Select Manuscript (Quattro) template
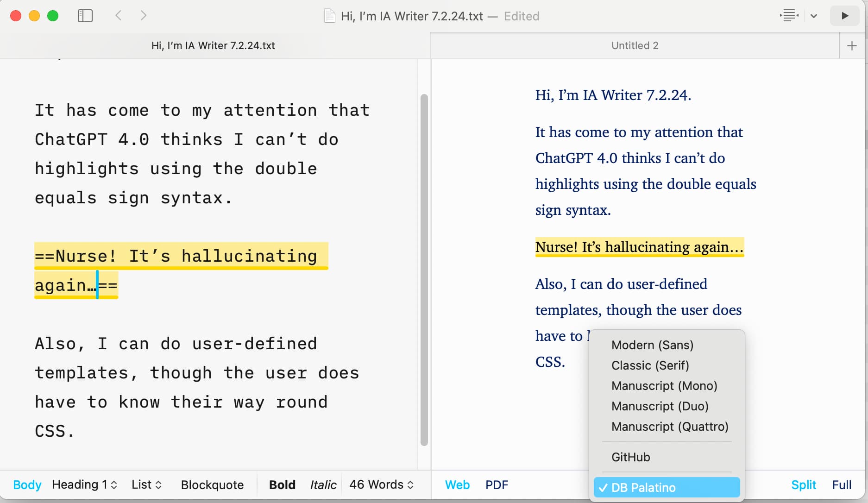Image resolution: width=868 pixels, height=503 pixels. pos(669,427)
